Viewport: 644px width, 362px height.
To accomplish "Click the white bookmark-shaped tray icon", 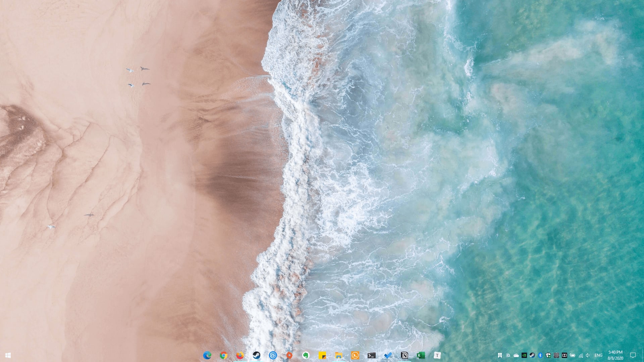I will [x=500, y=355].
